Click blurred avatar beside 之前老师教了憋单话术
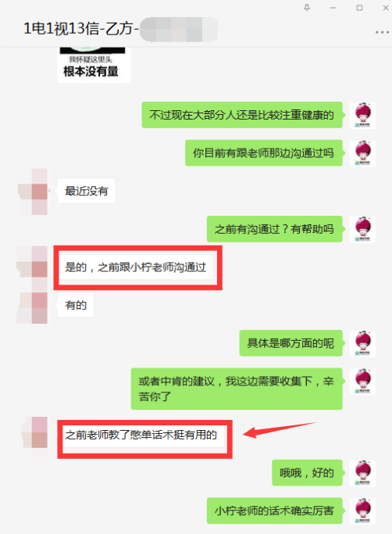Image resolution: width=392 pixels, height=534 pixels. coord(34,438)
